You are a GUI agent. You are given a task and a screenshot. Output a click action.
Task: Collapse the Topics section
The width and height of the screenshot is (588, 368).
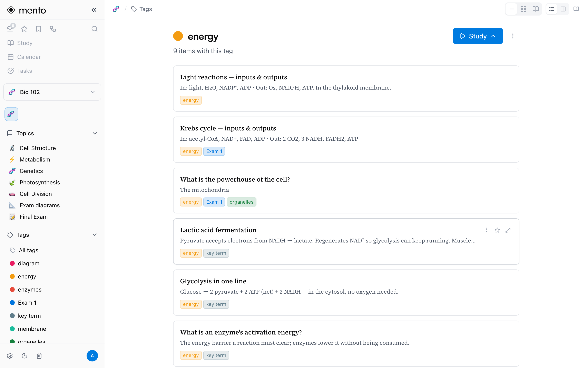pos(95,133)
